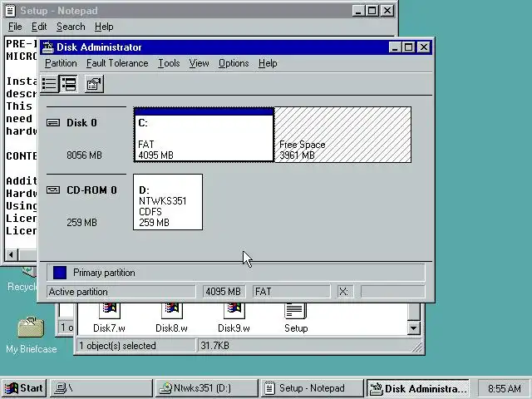Close the Disk Administrator window
Screen dimensions: 532x399
424,47
